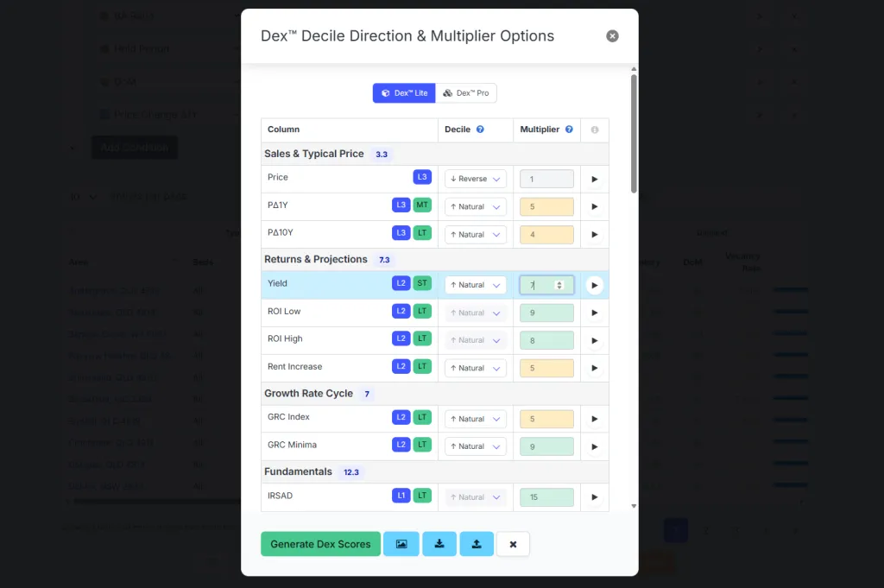The image size is (884, 588).
Task: Click Fundamentals score badge 12.3
Action: (x=351, y=472)
